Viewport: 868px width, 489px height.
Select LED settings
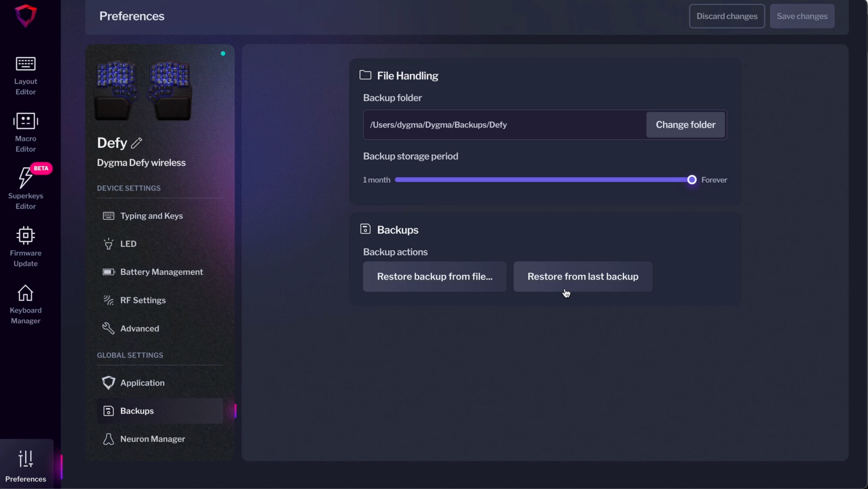(x=128, y=244)
